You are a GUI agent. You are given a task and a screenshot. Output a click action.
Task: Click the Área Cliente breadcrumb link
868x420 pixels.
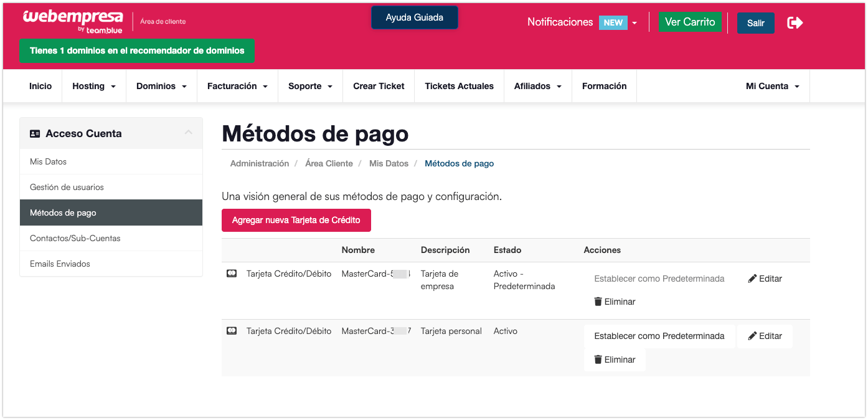pyautogui.click(x=329, y=163)
